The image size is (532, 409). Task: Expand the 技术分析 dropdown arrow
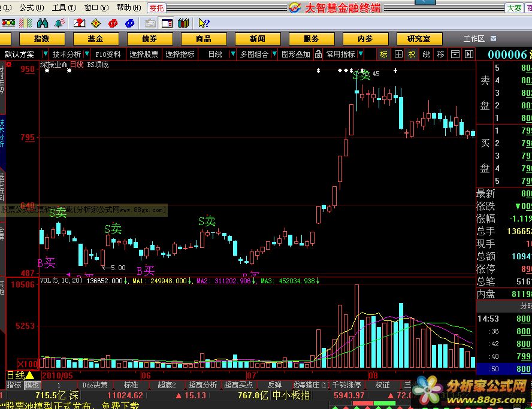87,54
